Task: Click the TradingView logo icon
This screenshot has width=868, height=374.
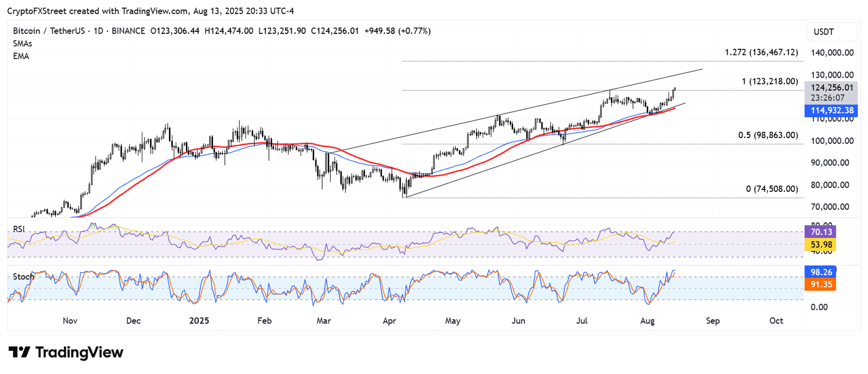Action: coord(19,352)
